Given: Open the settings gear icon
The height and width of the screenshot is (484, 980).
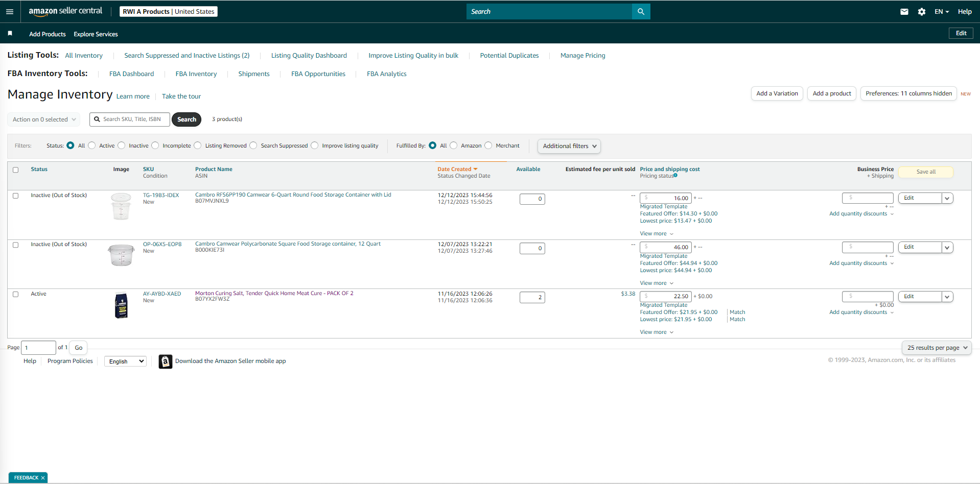Looking at the screenshot, I should pos(921,12).
